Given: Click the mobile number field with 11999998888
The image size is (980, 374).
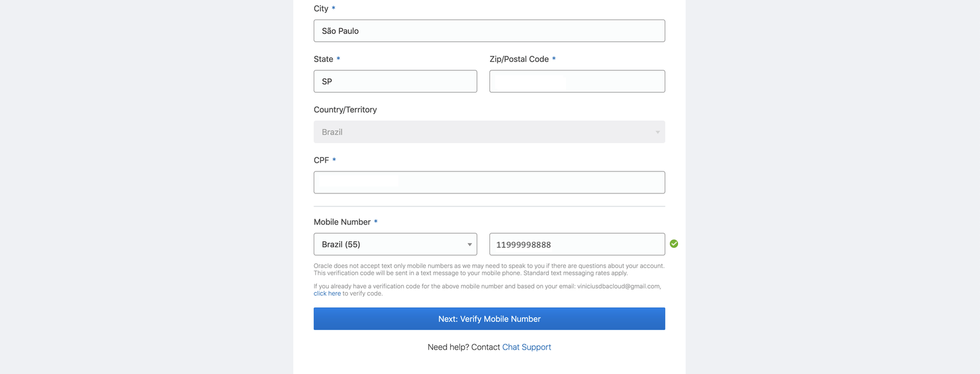Looking at the screenshot, I should (576, 244).
